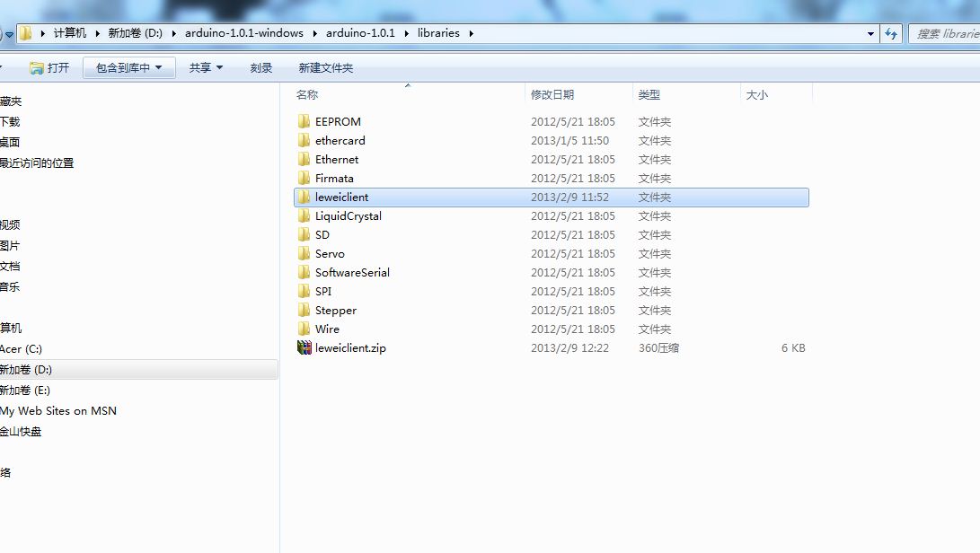Select 金山快盘 in navigation pane

[21, 431]
